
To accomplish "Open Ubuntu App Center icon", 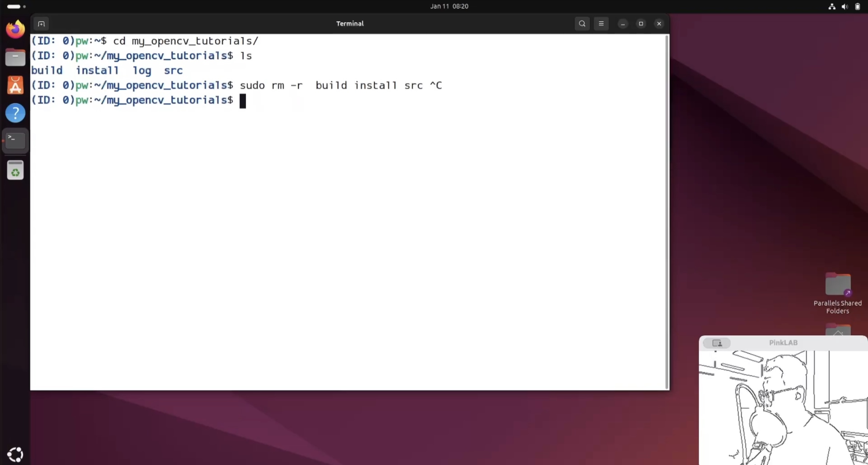I will (15, 85).
